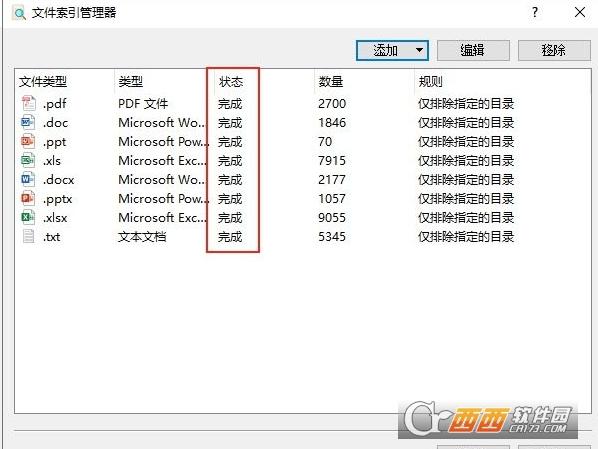Select the .xlsx row label
The width and height of the screenshot is (598, 449).
55,218
